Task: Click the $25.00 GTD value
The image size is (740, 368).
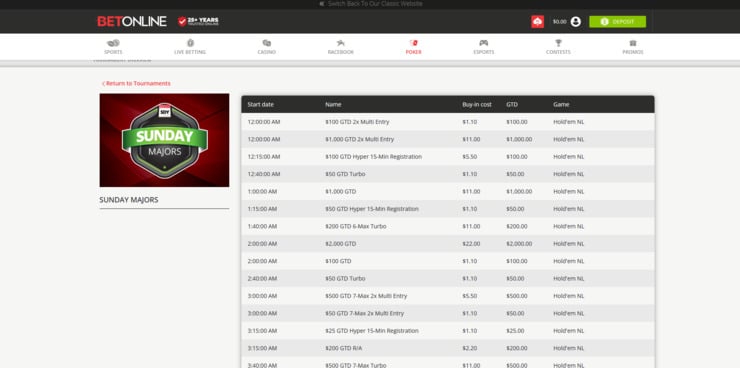Action: coord(515,331)
